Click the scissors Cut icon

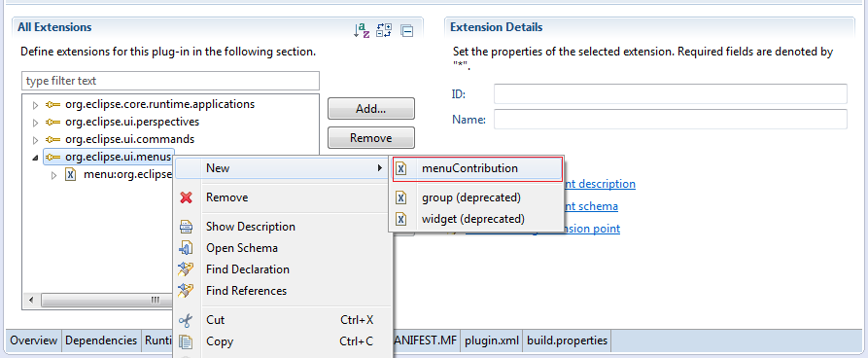tap(187, 320)
